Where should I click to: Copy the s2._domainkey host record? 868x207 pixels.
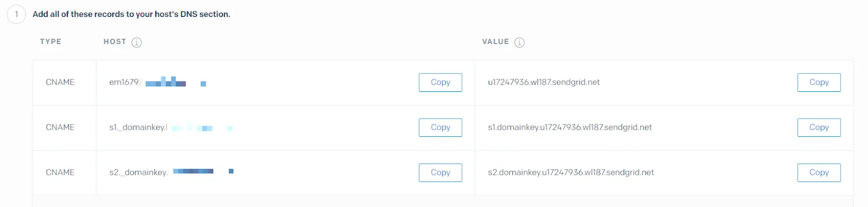pyautogui.click(x=441, y=173)
